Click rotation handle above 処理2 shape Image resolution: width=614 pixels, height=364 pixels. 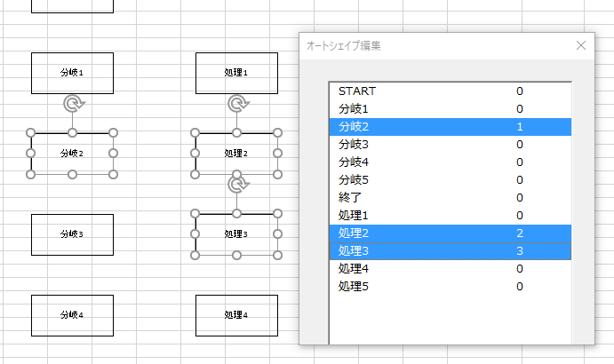coord(237,104)
